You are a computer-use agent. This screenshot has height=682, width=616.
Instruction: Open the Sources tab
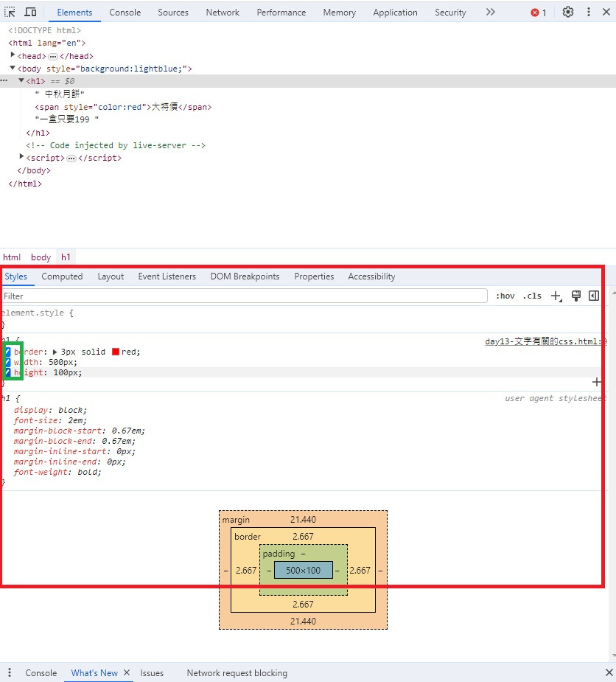pos(173,13)
